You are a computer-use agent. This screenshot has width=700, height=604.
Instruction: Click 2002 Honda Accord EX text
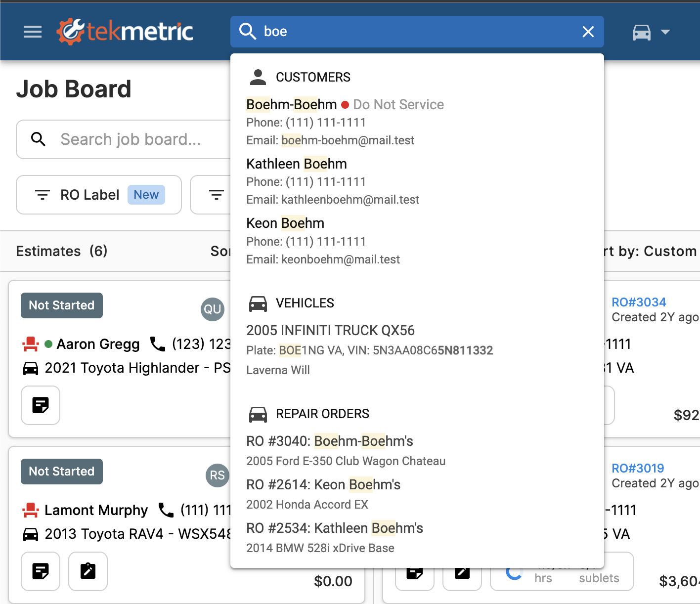(307, 505)
